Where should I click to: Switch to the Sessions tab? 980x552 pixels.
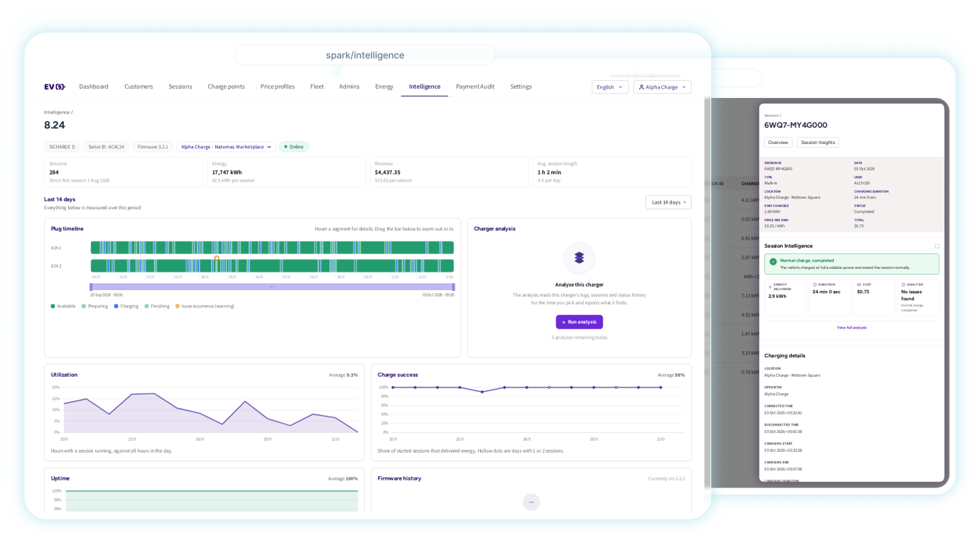pyautogui.click(x=180, y=87)
